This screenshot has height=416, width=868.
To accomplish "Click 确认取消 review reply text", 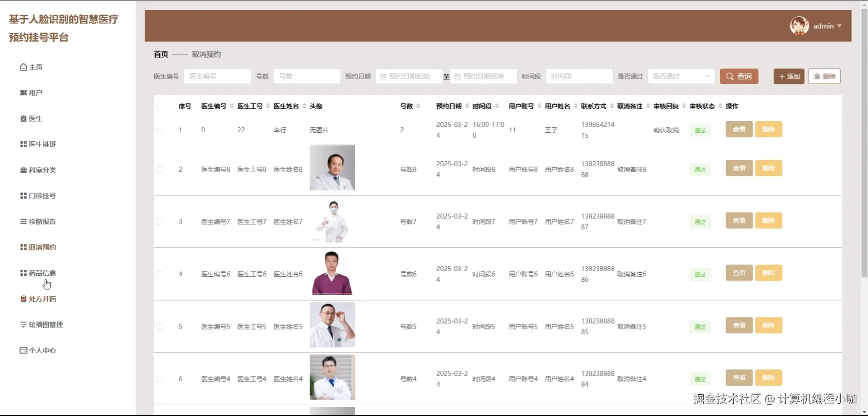I will (x=666, y=130).
